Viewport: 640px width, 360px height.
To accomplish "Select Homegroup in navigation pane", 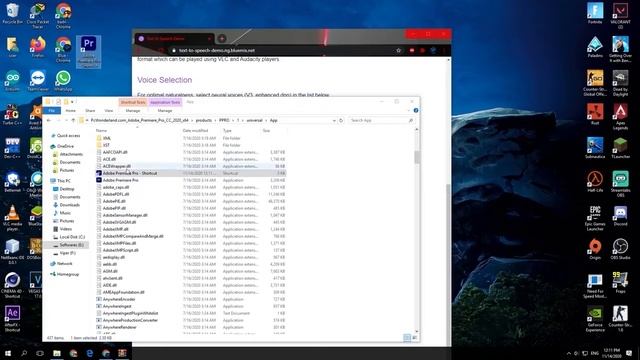I will (67, 274).
